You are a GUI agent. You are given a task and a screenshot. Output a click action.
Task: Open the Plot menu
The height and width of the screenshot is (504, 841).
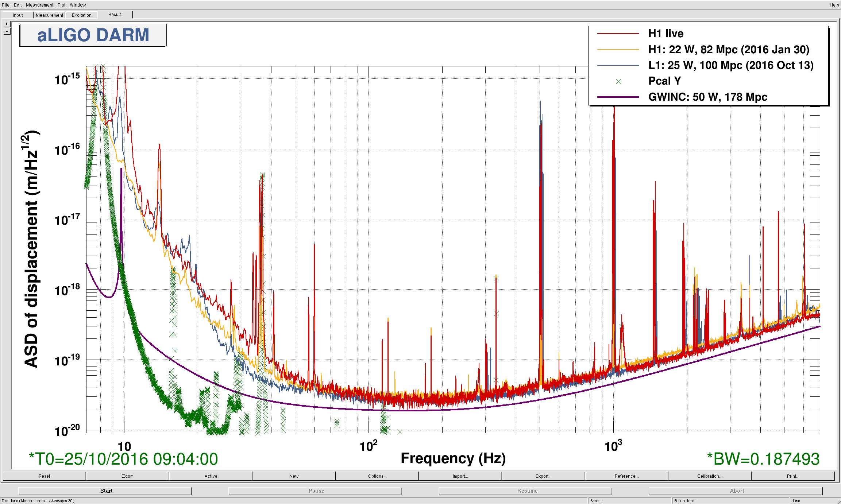coord(61,5)
